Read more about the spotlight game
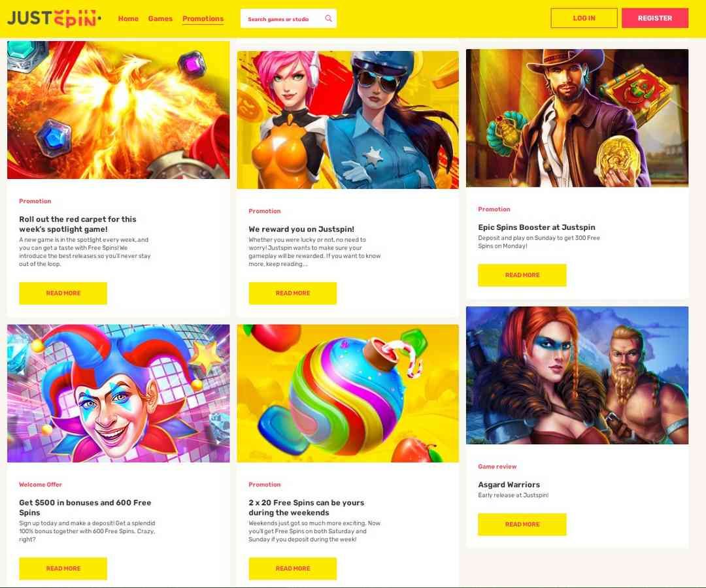 (x=63, y=293)
